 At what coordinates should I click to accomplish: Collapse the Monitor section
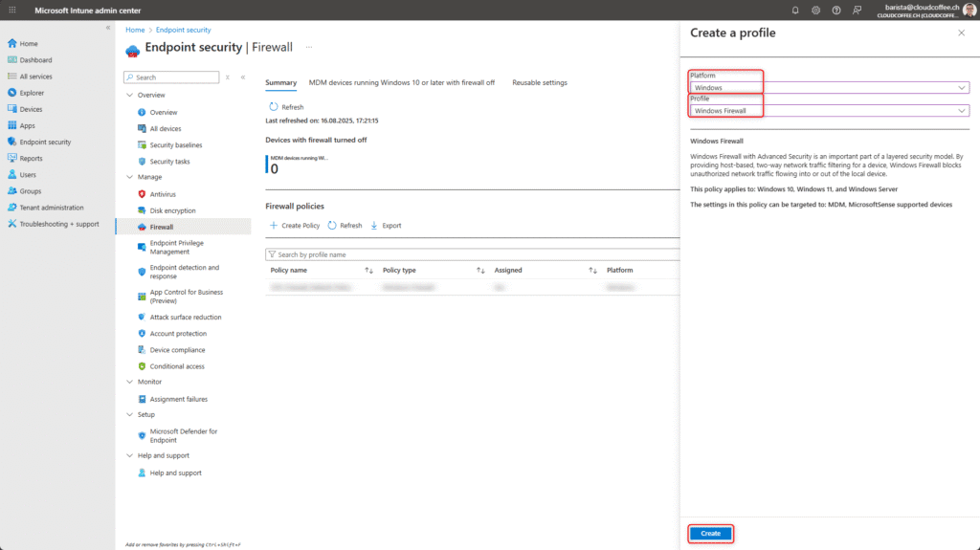coord(130,382)
